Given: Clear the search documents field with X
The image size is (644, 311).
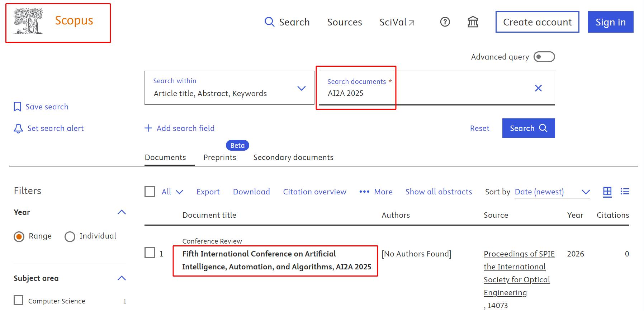Looking at the screenshot, I should pos(538,88).
